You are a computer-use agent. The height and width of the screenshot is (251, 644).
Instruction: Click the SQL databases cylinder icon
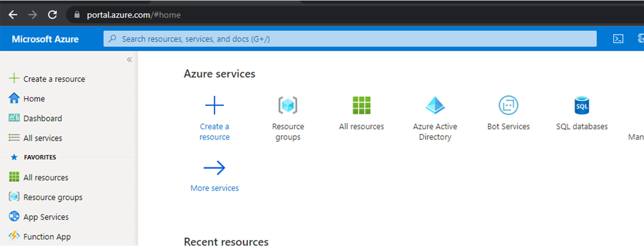tap(582, 105)
